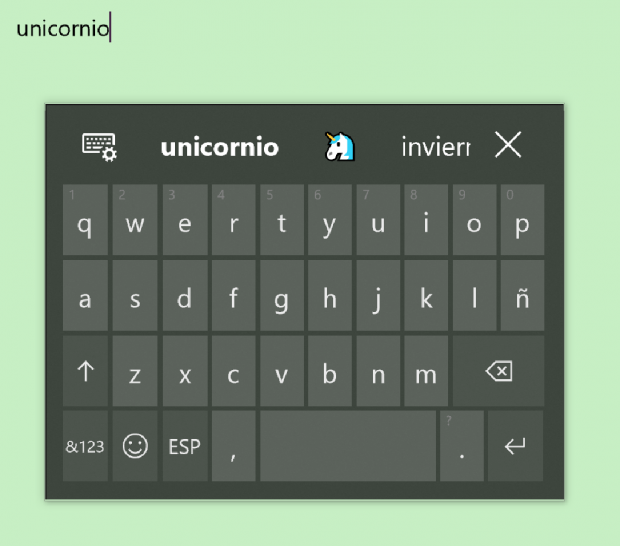The height and width of the screenshot is (546, 620).
Task: Tap the letter p key
Action: pos(522,219)
